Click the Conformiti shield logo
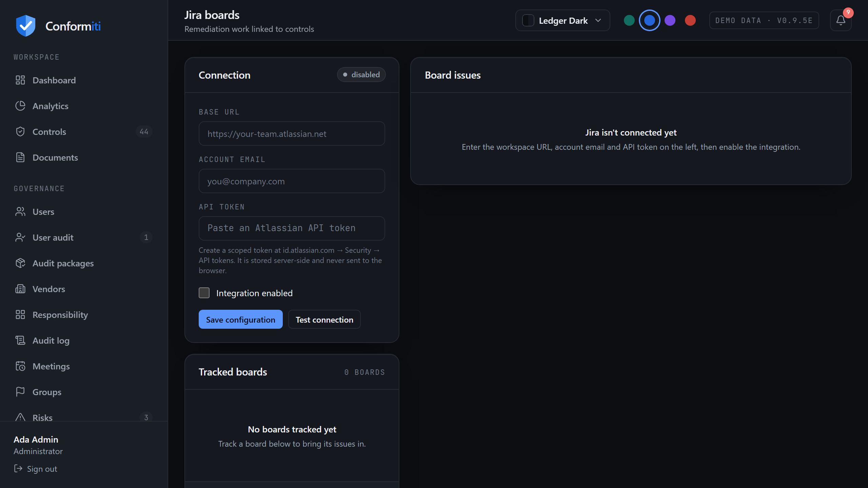 [x=25, y=26]
